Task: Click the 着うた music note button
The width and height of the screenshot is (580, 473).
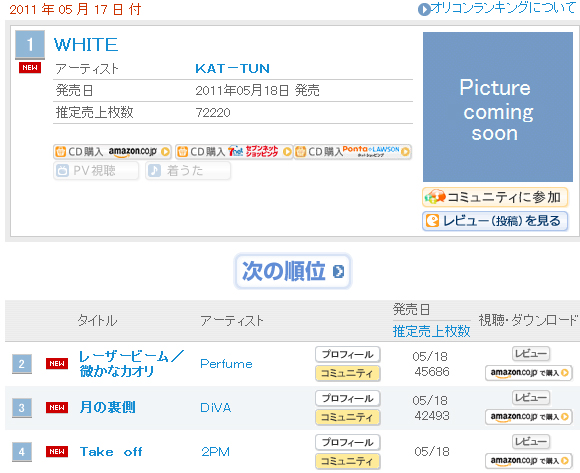Action: (x=188, y=170)
